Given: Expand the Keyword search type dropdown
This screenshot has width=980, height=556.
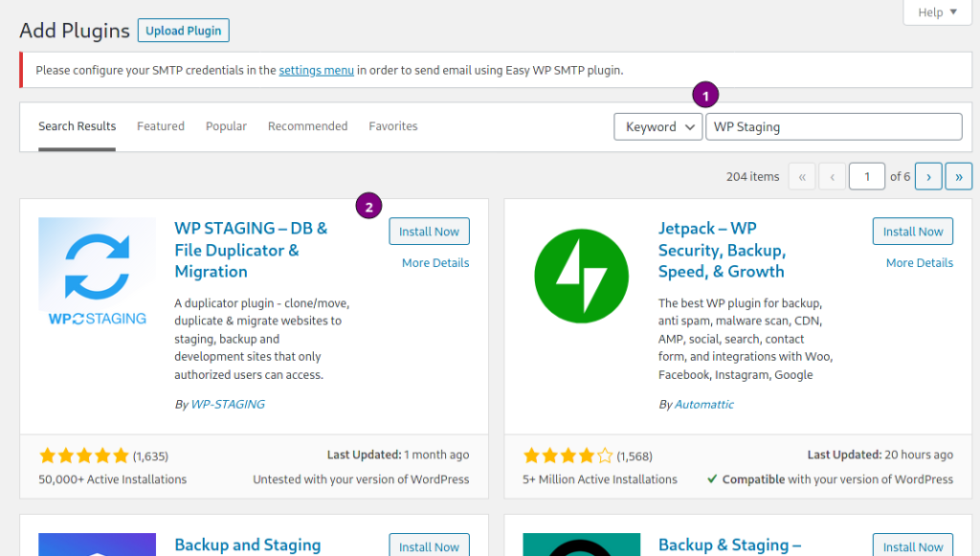Looking at the screenshot, I should pyautogui.click(x=658, y=127).
